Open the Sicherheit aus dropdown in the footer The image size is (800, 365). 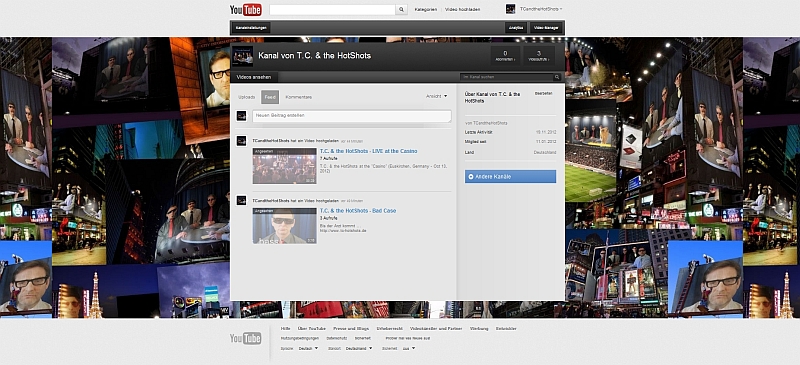tap(408, 348)
